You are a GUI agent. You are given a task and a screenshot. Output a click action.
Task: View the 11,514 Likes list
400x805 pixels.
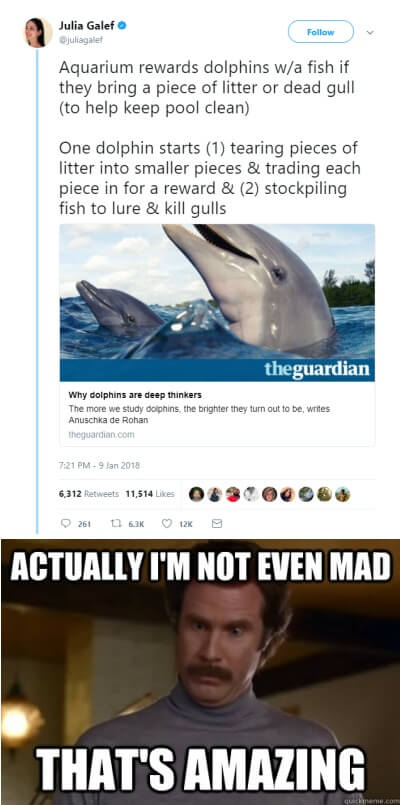coord(149,493)
